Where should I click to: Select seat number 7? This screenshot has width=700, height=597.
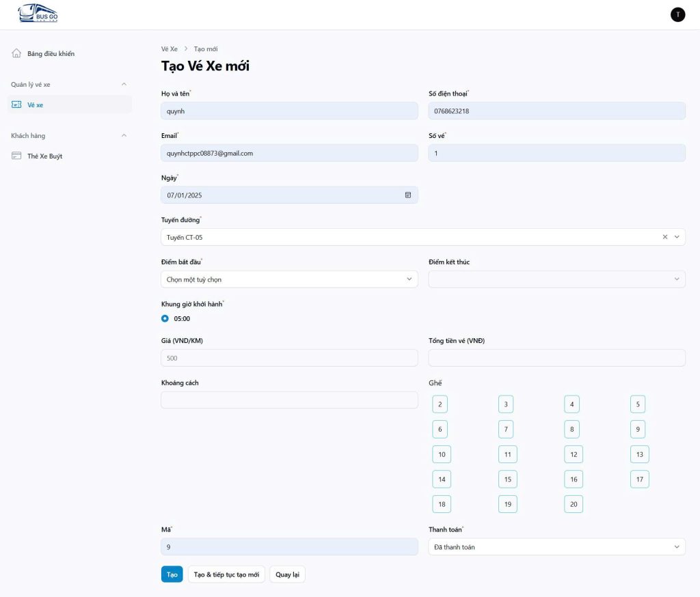pos(506,430)
